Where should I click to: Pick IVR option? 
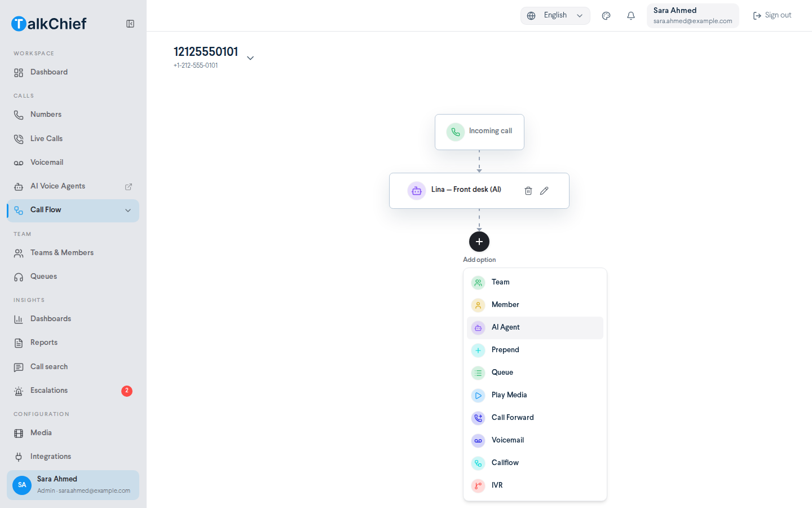[535, 485]
